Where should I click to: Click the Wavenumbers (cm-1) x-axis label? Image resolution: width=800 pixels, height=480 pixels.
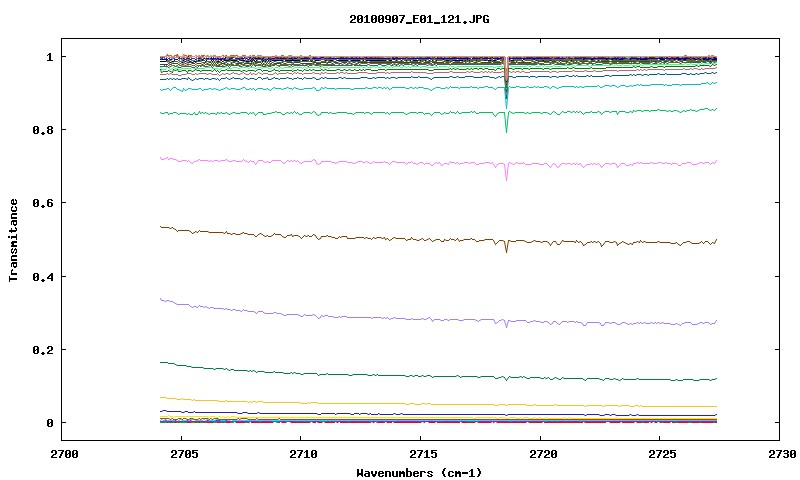point(419,473)
